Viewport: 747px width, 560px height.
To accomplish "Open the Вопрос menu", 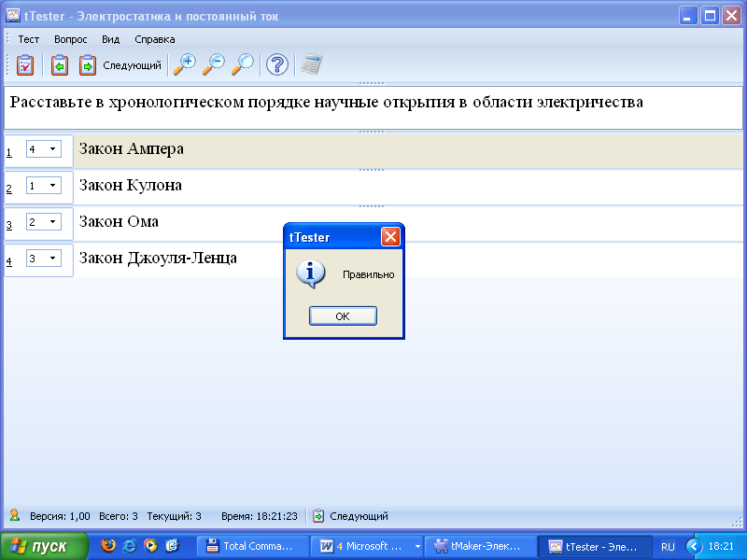I will [71, 39].
